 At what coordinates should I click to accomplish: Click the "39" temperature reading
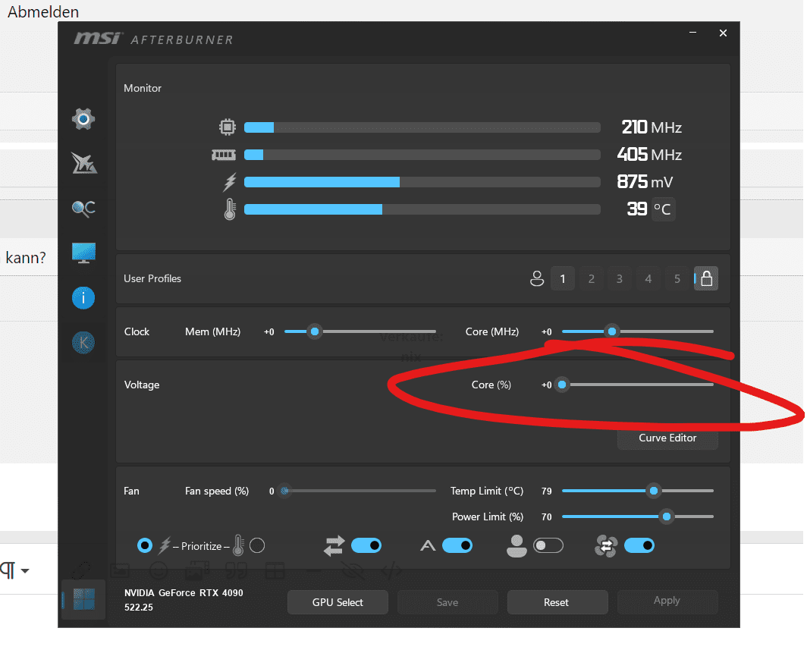(636, 209)
